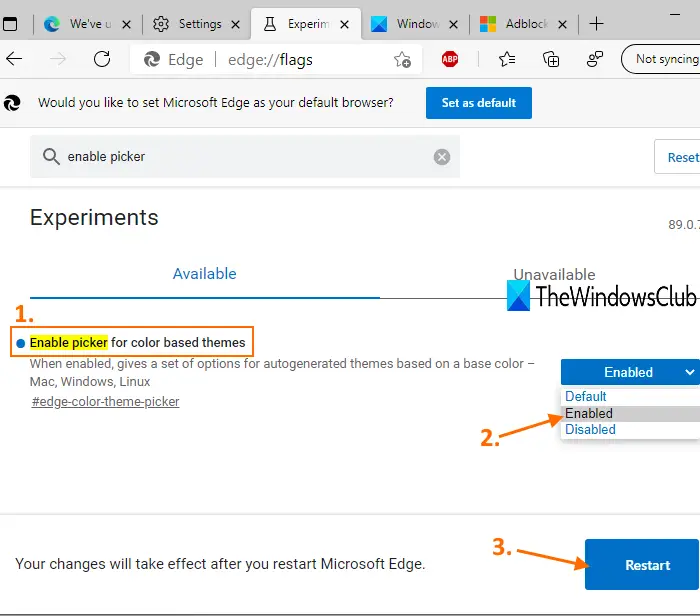Image resolution: width=700 pixels, height=616 pixels.
Task: Open the tab actions menu icon
Action: [x=10, y=24]
